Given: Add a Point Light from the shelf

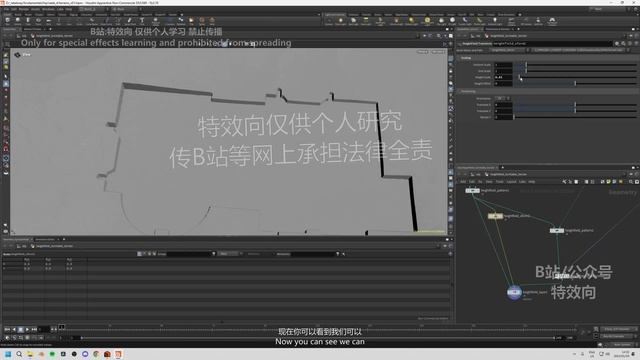Looking at the screenshot, I should (340, 20).
